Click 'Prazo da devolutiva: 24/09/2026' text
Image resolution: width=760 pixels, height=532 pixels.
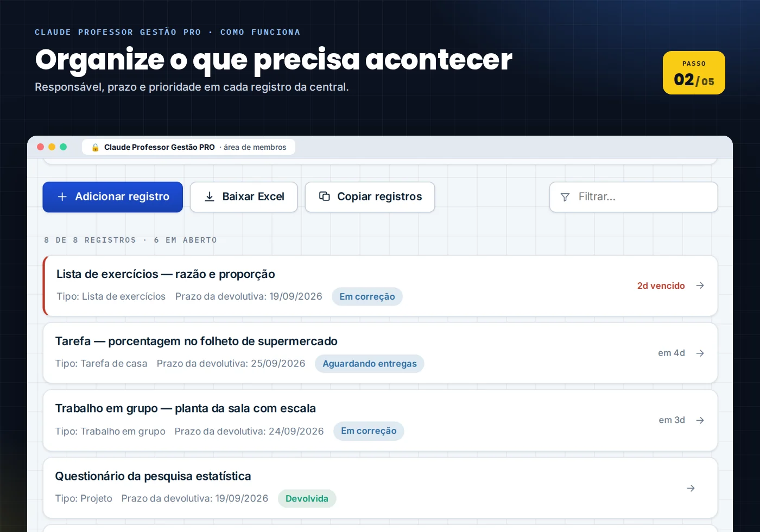click(x=249, y=432)
